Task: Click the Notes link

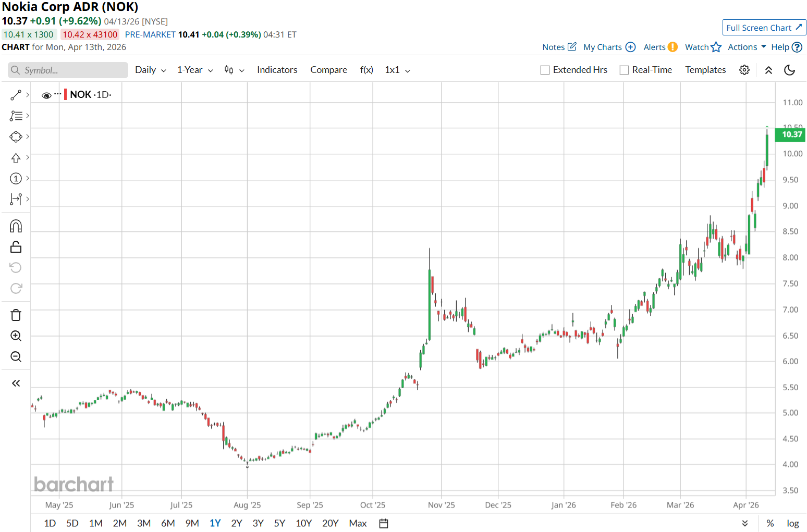Action: (x=553, y=47)
